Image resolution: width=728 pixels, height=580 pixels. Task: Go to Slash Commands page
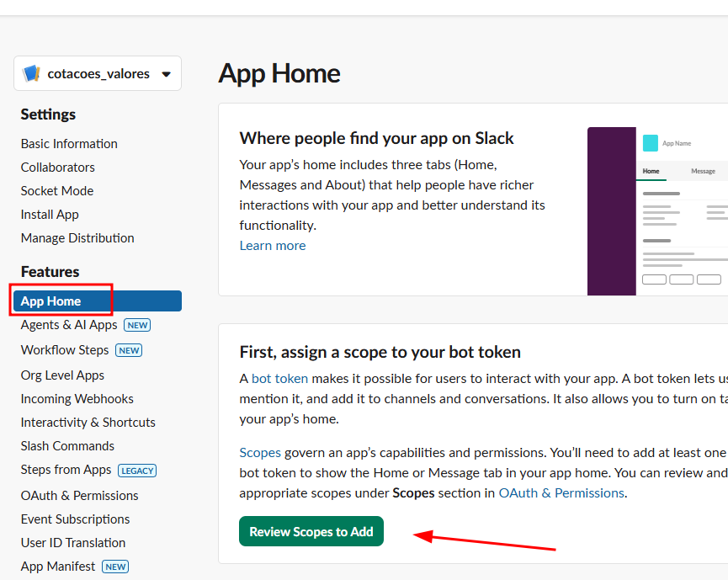[x=67, y=446]
